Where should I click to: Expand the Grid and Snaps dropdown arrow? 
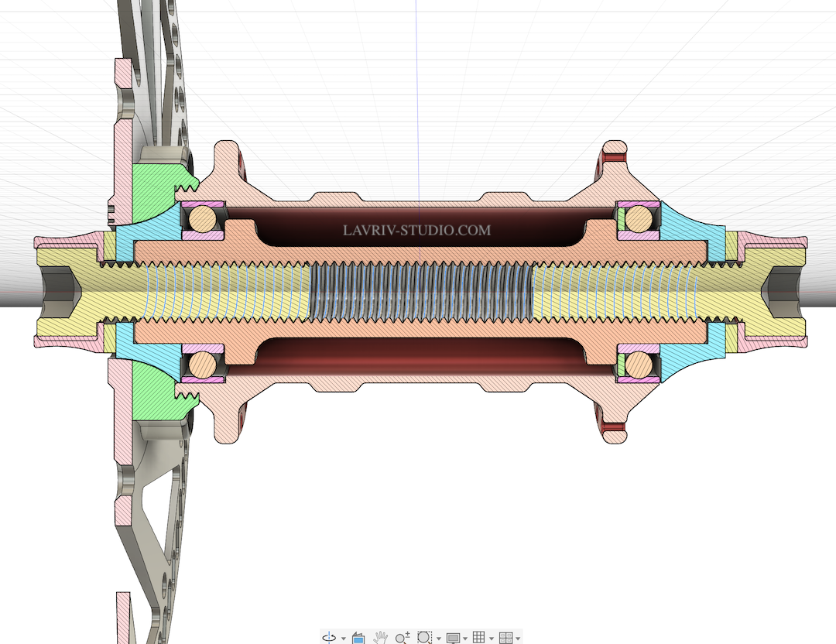coord(492,639)
